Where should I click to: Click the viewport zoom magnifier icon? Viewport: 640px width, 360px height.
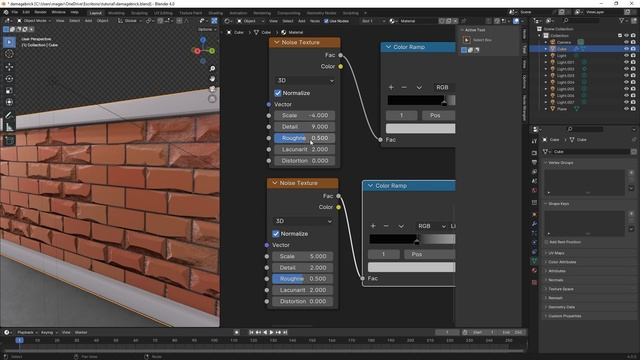point(212,69)
